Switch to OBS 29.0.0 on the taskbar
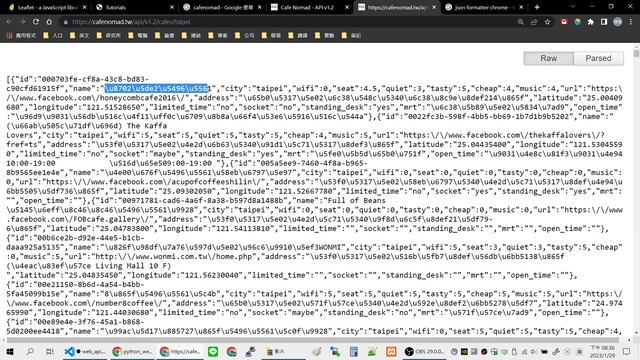This screenshot has width=640, height=360. point(424,351)
